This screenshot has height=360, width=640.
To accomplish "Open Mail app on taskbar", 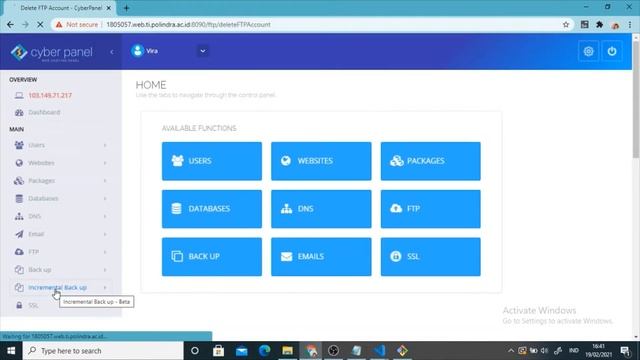I will coord(241,351).
